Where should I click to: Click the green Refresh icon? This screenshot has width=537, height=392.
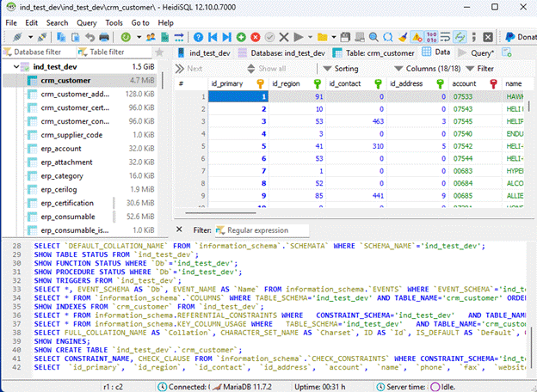(x=126, y=37)
